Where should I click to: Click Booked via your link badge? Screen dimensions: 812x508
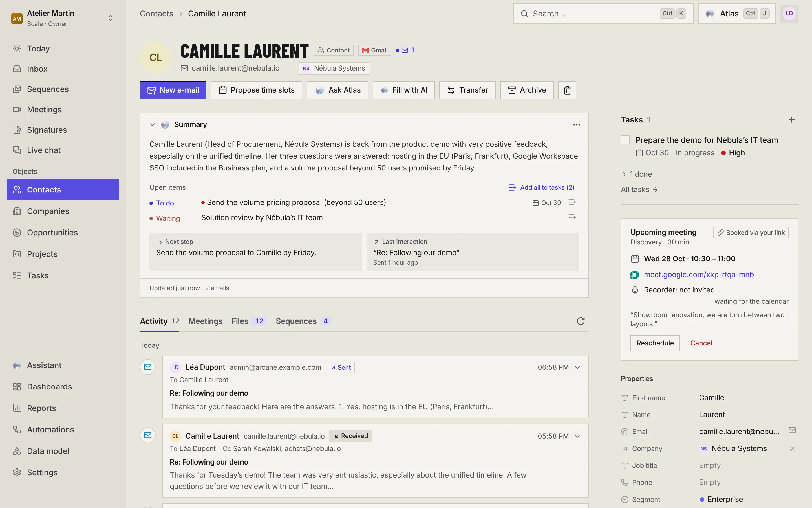(x=751, y=233)
